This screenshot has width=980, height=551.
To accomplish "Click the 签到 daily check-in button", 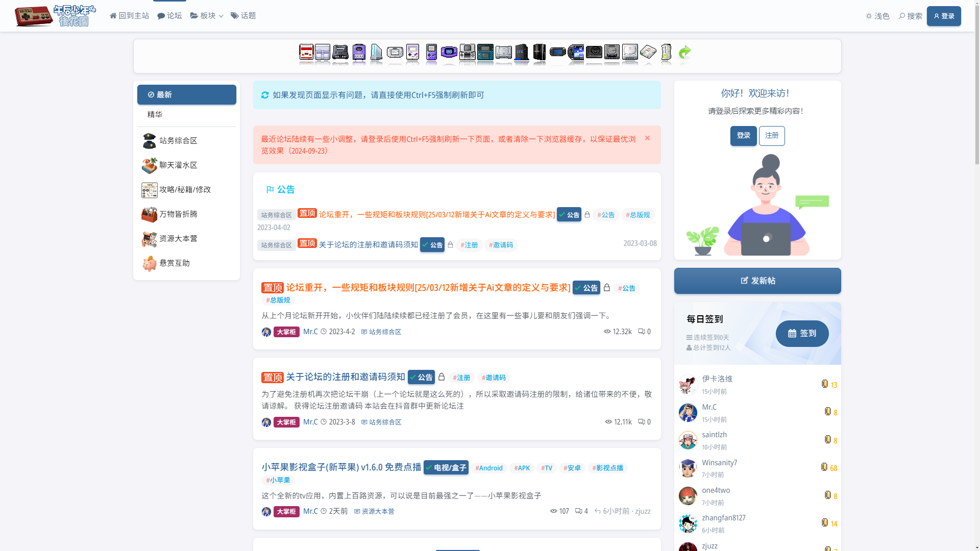I will click(x=802, y=334).
